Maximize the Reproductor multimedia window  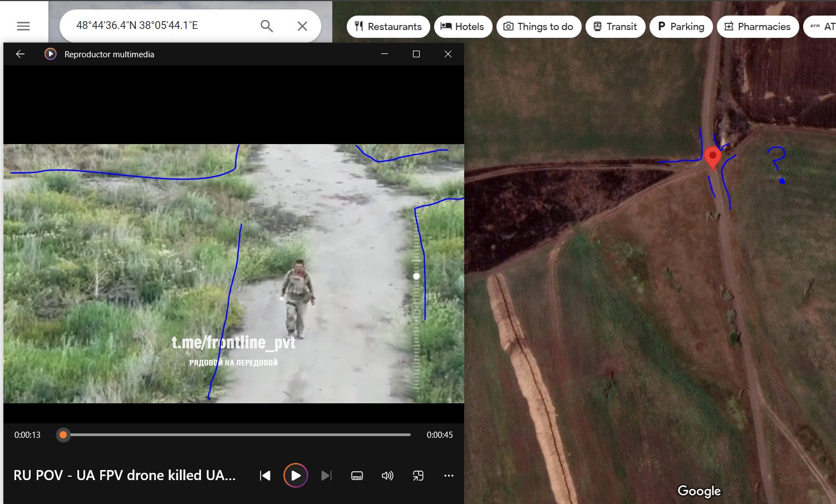point(416,54)
